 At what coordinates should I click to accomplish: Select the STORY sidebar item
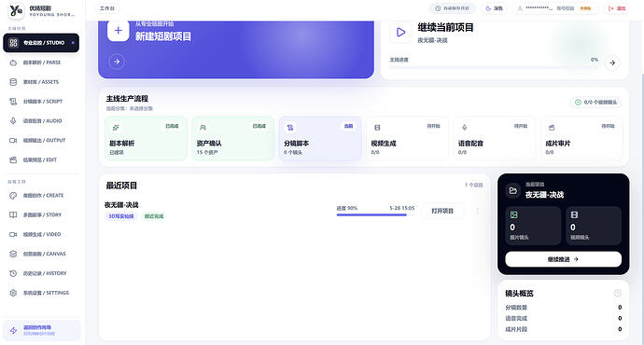[x=41, y=215]
